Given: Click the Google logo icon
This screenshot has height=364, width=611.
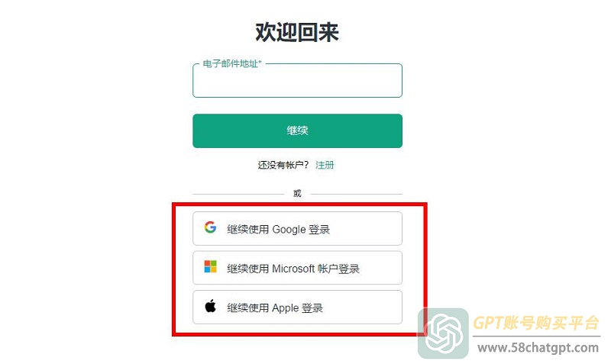Looking at the screenshot, I should [x=211, y=227].
